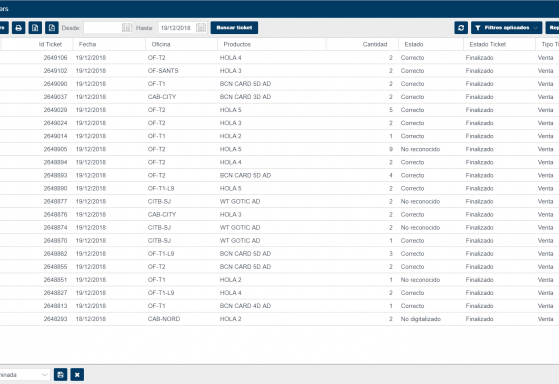Screen dimensions: 559x384
Task: Select ticket id 2648877
Action: point(55,201)
